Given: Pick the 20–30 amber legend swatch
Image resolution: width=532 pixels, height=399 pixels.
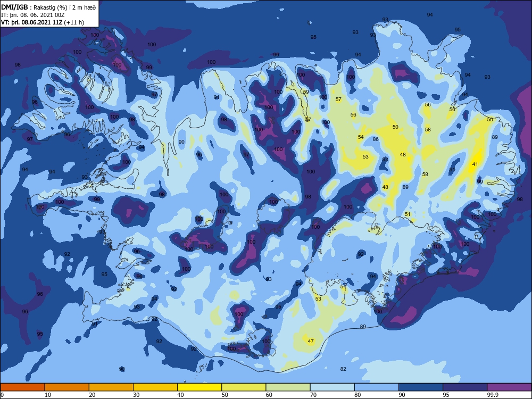Looking at the screenshot, I should point(111,387).
